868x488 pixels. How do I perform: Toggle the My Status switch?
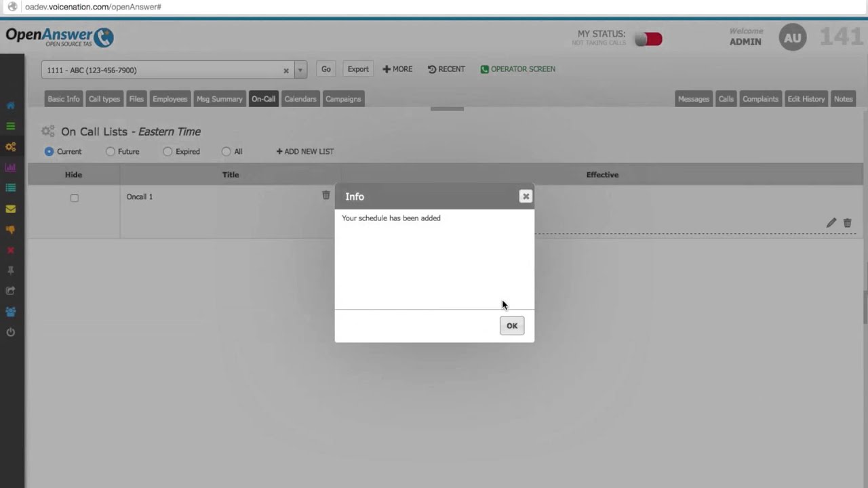[x=649, y=39]
